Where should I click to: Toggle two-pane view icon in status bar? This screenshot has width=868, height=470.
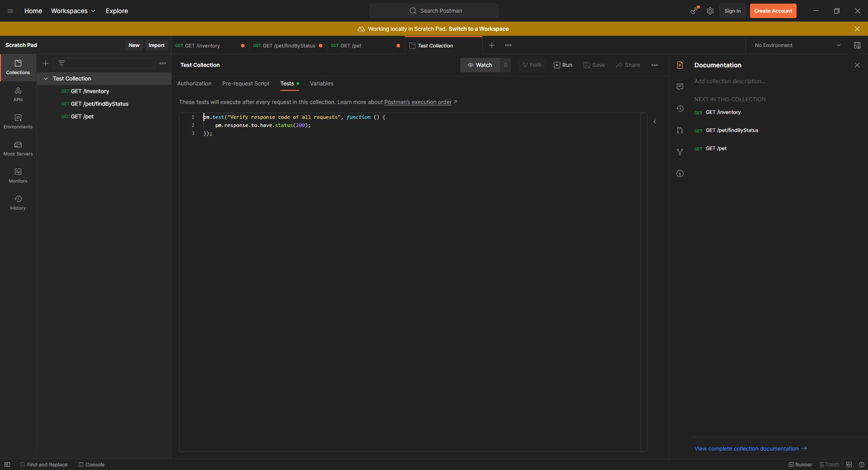(x=849, y=465)
